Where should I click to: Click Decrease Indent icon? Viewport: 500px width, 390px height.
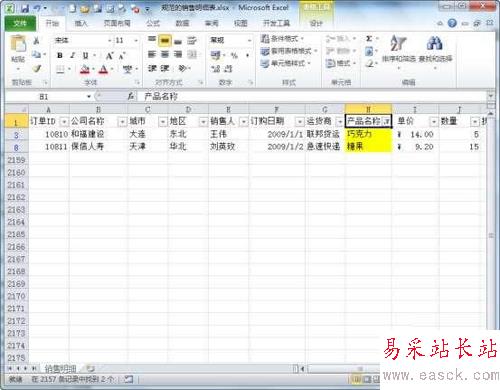pyautogui.click(x=152, y=69)
